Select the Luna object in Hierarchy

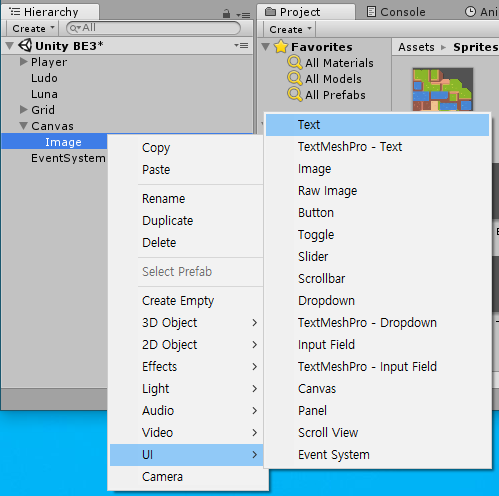tap(127, 94)
